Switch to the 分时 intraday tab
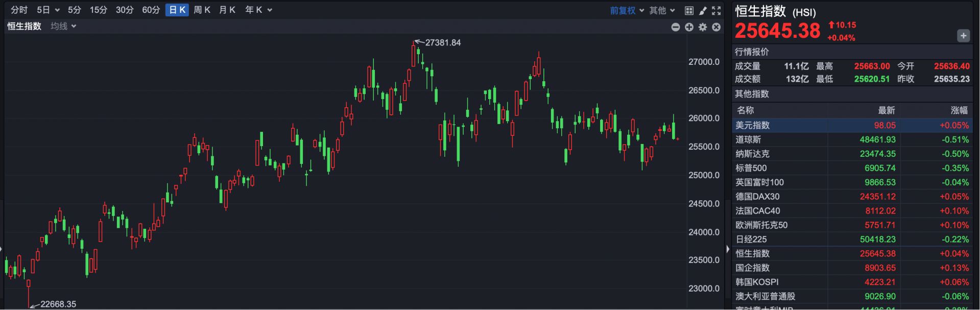Viewport: 980px width, 310px height. 19,10
